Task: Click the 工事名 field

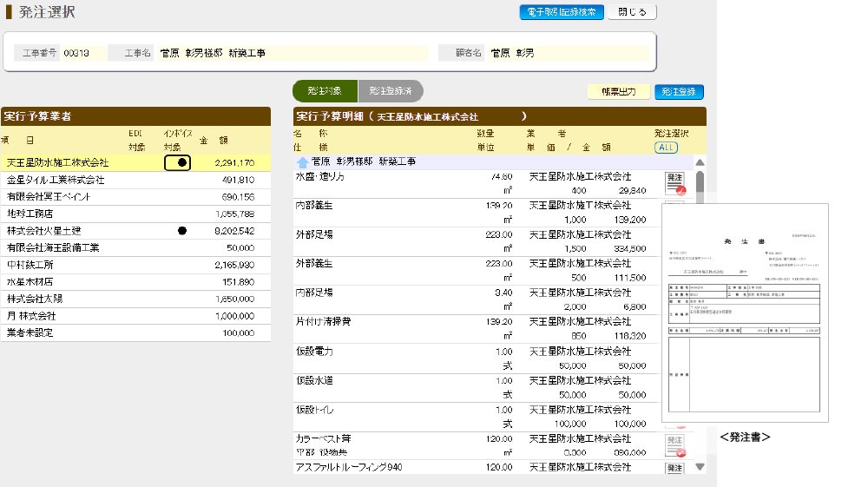Action: (x=293, y=53)
